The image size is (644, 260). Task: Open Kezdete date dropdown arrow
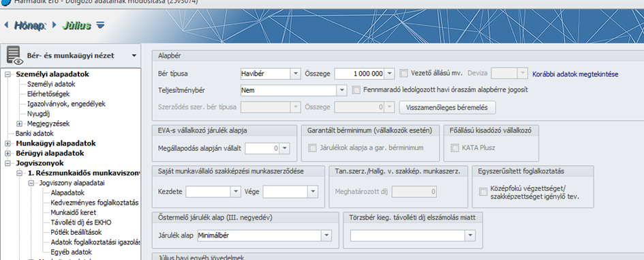(x=235, y=192)
